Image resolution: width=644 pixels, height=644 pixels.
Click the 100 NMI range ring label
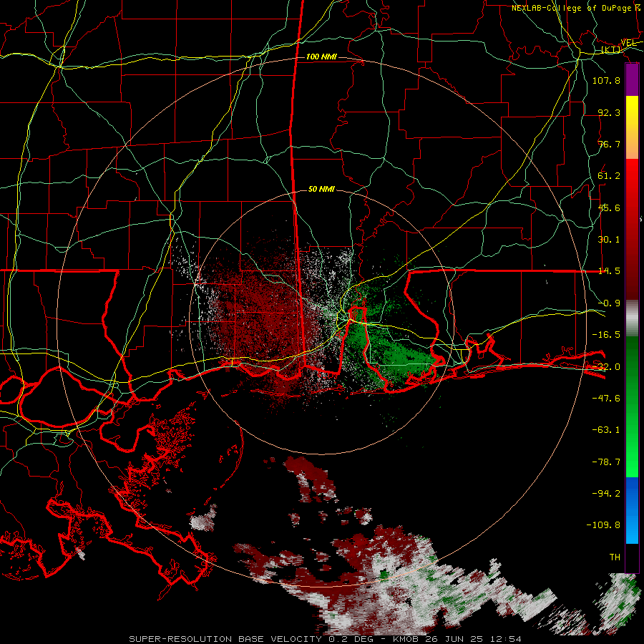[x=321, y=57]
